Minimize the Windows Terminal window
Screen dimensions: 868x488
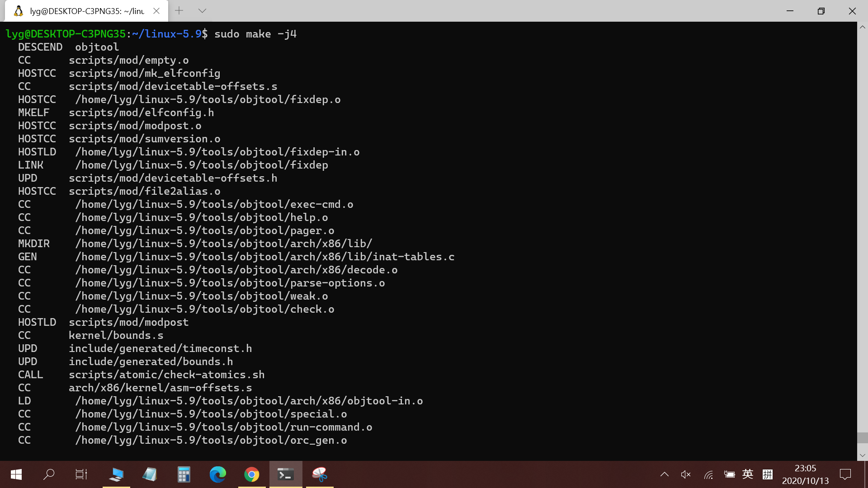tap(790, 11)
